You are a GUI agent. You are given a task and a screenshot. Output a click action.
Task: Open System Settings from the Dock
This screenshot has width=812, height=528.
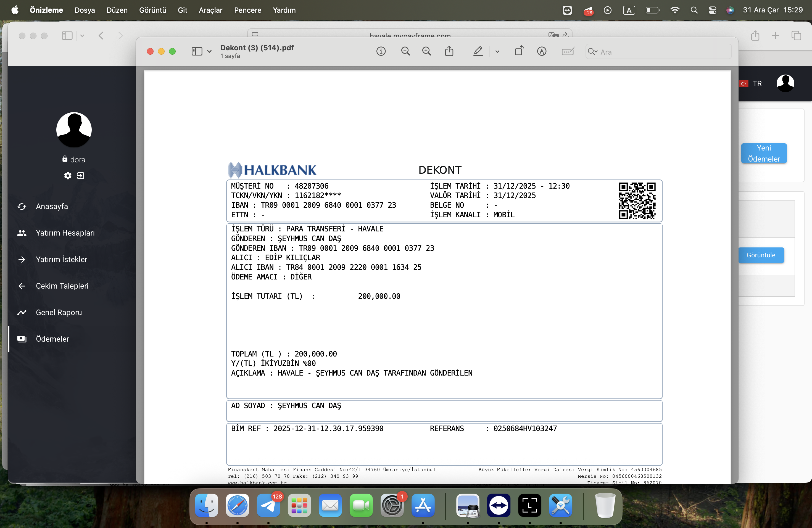pyautogui.click(x=392, y=505)
